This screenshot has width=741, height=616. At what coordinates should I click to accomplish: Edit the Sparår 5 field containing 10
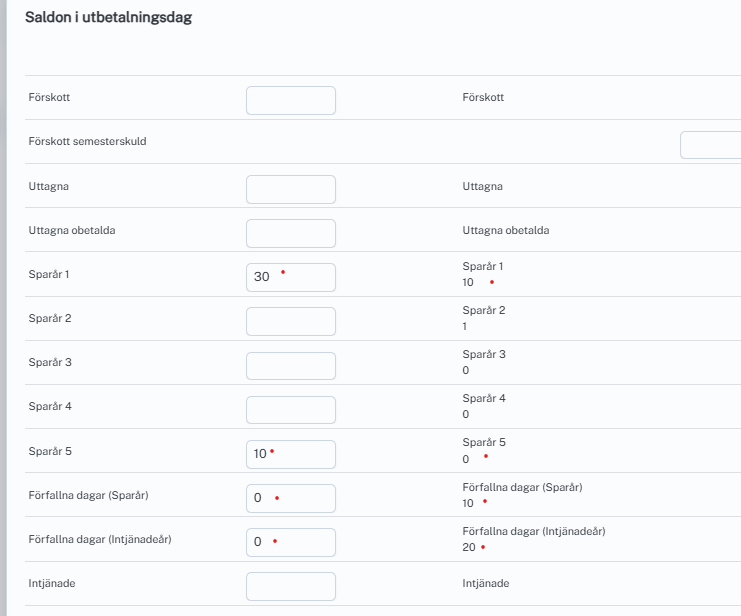290,453
